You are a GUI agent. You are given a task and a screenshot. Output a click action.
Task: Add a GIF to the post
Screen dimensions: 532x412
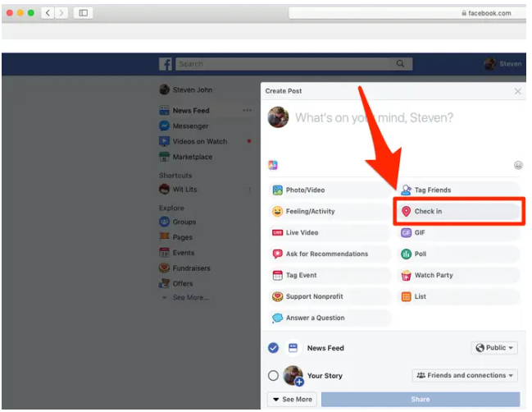458,232
